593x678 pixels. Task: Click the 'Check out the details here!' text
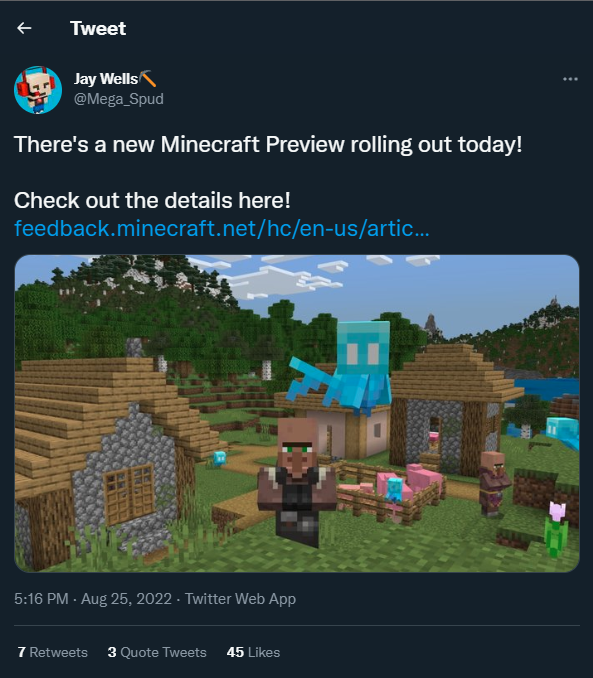point(152,201)
